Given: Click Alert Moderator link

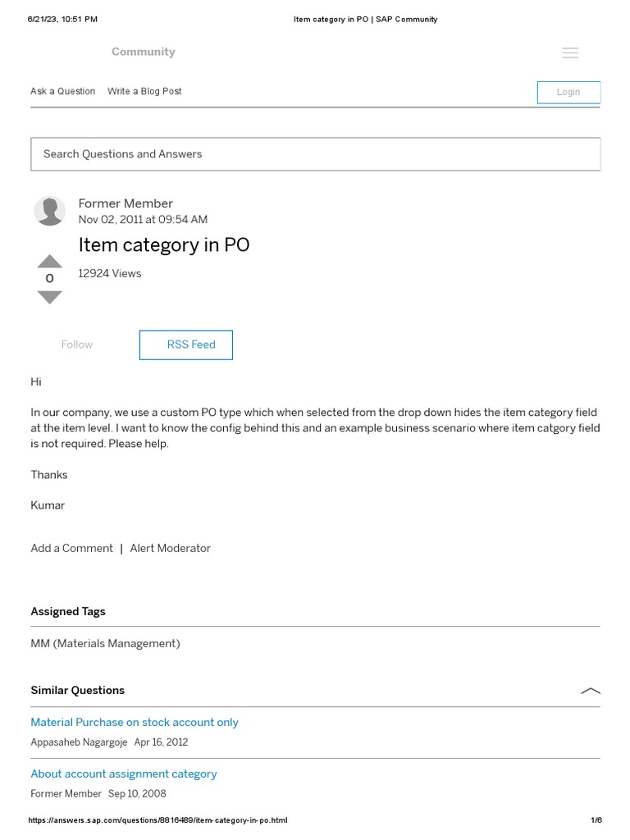Looking at the screenshot, I should click(171, 548).
